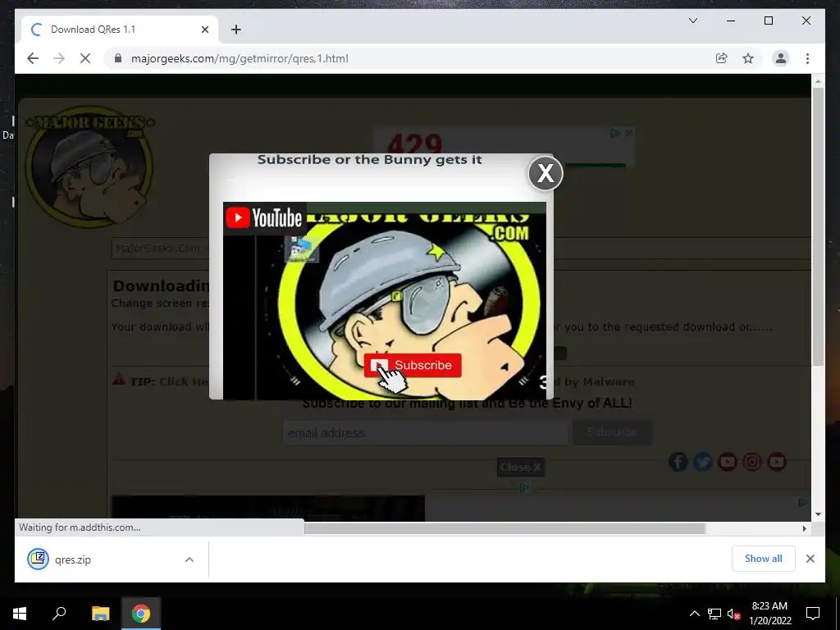Open Windows taskbar search
This screenshot has width=840, height=630.
point(59,614)
